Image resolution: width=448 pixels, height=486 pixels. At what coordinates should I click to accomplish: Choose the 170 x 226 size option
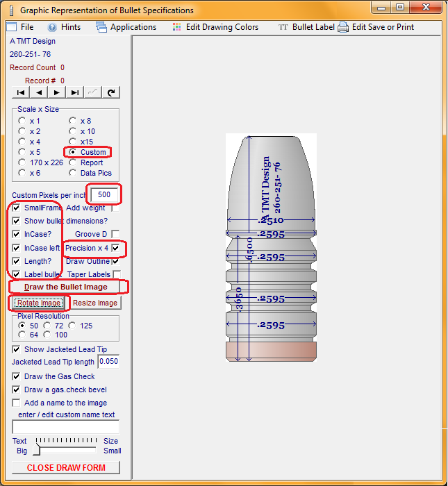tap(22, 162)
